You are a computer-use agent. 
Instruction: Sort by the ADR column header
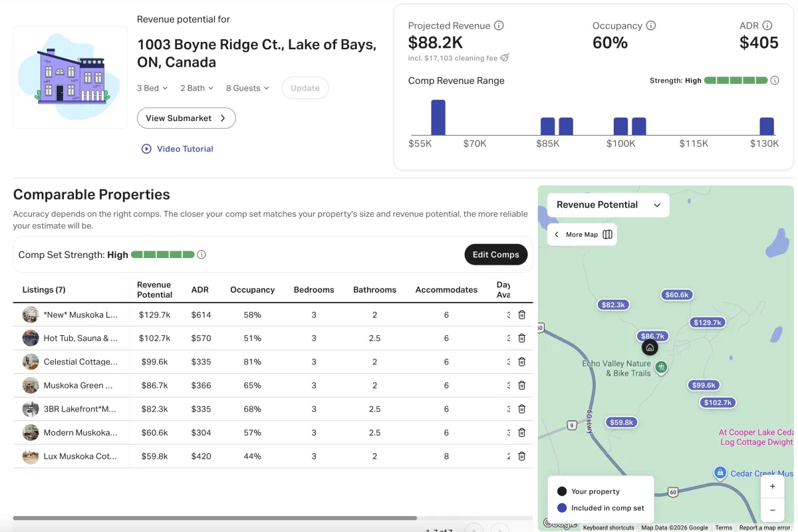pyautogui.click(x=199, y=290)
